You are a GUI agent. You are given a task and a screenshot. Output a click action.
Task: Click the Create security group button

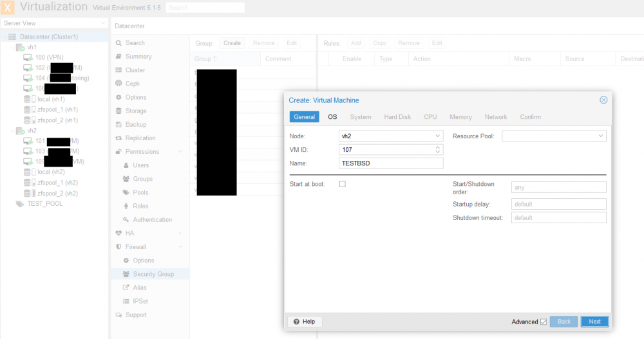point(232,43)
